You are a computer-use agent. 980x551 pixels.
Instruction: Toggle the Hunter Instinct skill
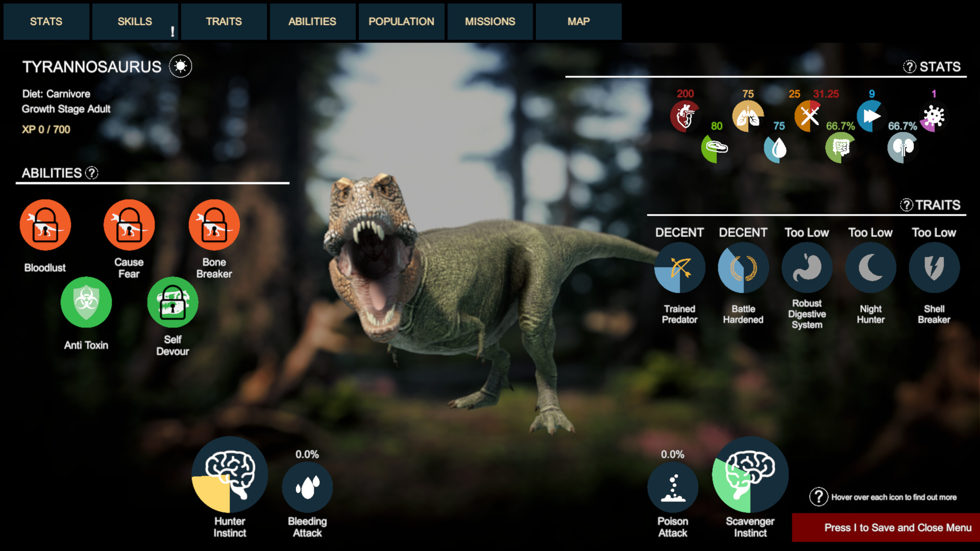230,474
